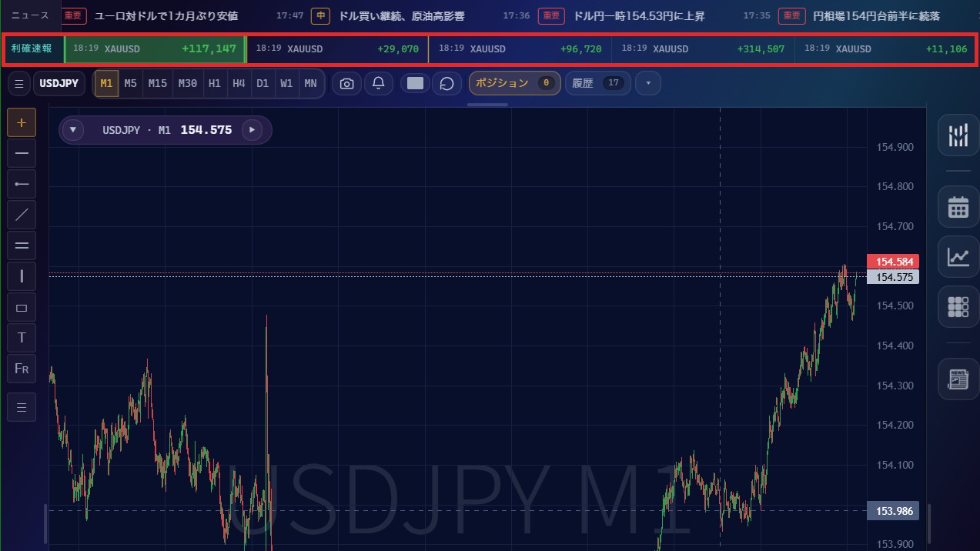Switch to the M15 timeframe

(x=158, y=83)
